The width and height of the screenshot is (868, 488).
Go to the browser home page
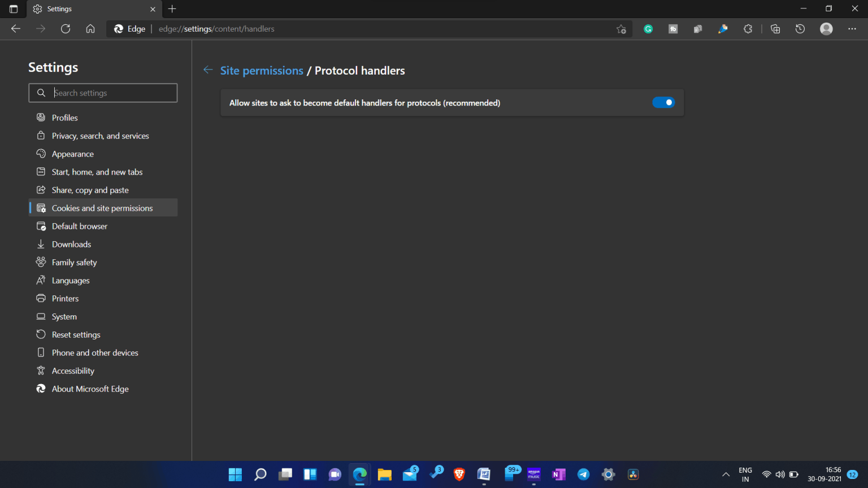click(x=90, y=29)
